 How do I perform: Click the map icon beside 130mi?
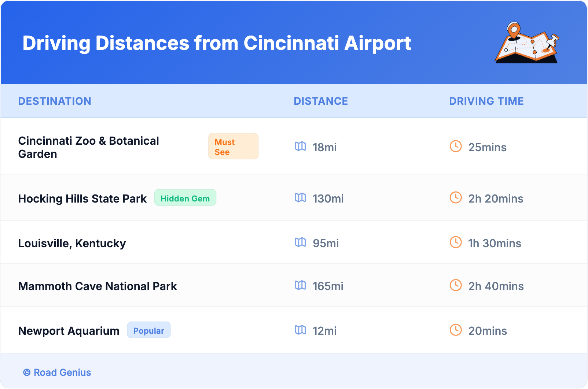point(300,198)
